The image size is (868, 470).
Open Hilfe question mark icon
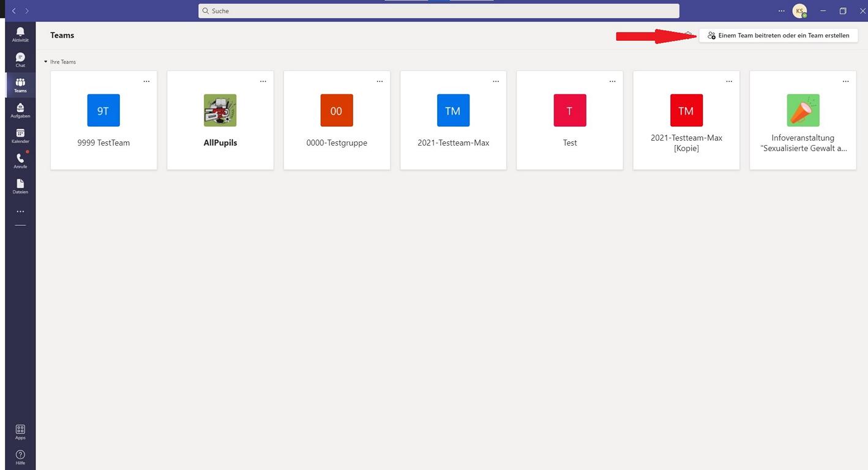(x=20, y=457)
